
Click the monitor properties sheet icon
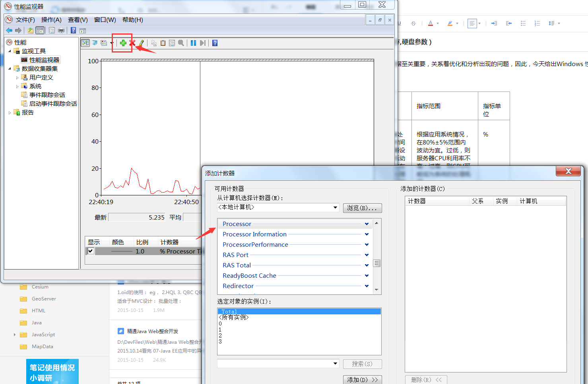click(172, 43)
